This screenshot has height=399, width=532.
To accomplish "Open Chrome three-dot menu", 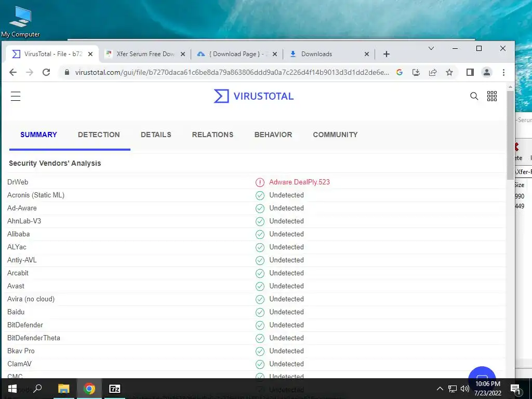I will click(x=503, y=72).
